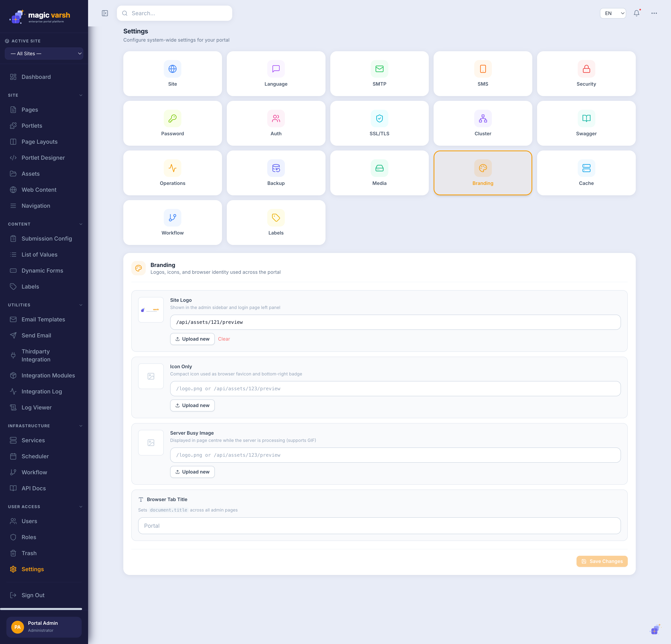Open Scheduler in the sidebar
The image size is (671, 644).
pos(44,456)
